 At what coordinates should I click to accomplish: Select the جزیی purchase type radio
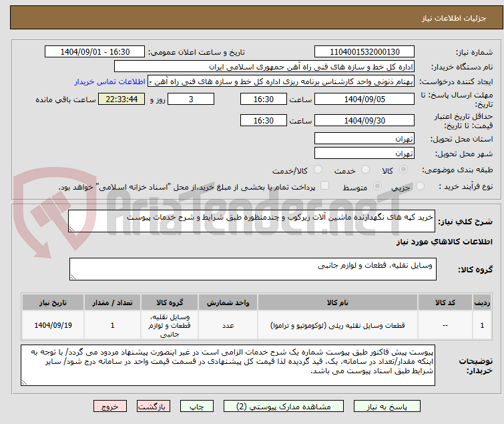click(420, 186)
